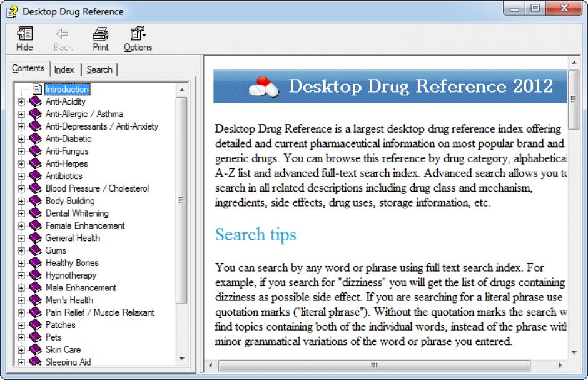588x380 pixels.
Task: Click the Dental Whitening book icon
Action: [36, 213]
